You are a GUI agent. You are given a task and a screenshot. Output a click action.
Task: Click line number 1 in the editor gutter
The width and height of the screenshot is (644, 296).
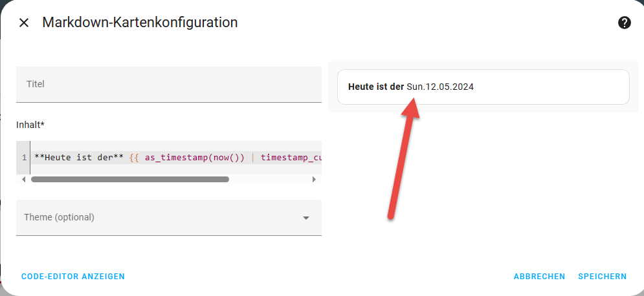point(24,157)
